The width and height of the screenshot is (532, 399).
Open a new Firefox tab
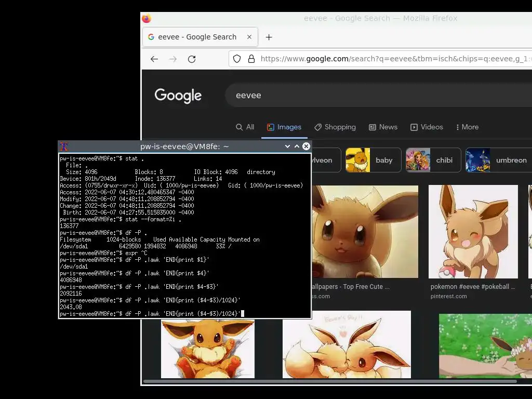269,37
